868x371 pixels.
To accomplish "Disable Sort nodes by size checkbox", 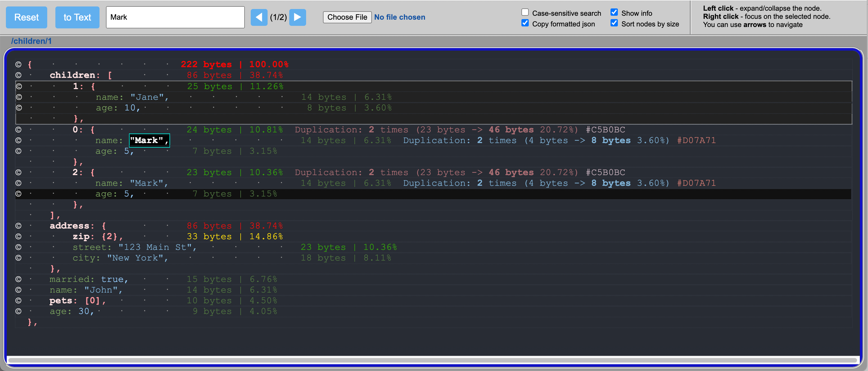I will 614,23.
